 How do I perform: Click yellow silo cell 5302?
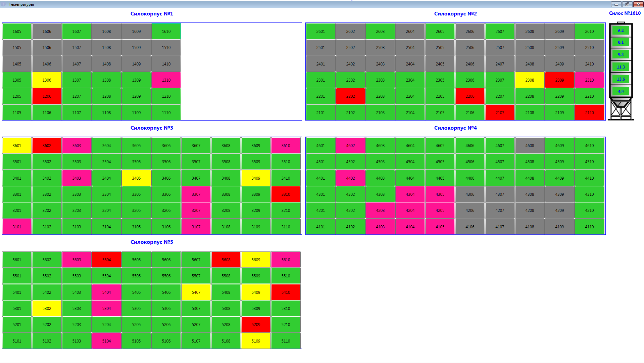click(47, 308)
